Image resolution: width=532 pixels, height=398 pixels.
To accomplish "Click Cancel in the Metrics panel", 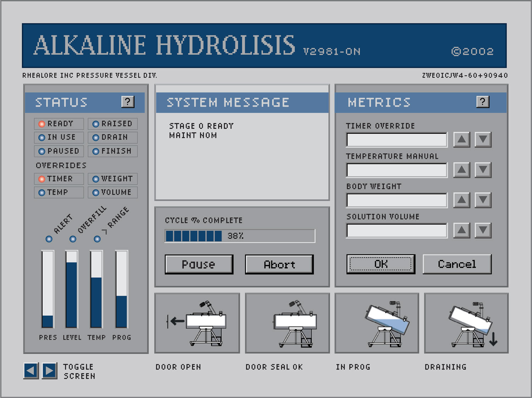I will (457, 264).
